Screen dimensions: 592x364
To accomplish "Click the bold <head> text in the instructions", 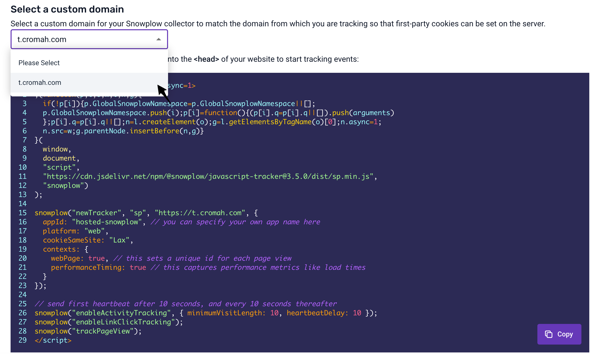I will (206, 59).
